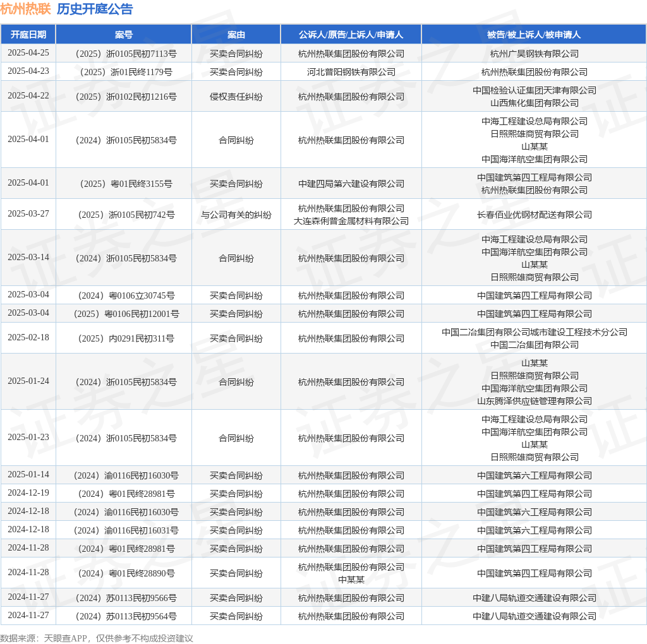The width and height of the screenshot is (647, 644).
Task: Select date cell 2025-02-18
Action: (28, 338)
